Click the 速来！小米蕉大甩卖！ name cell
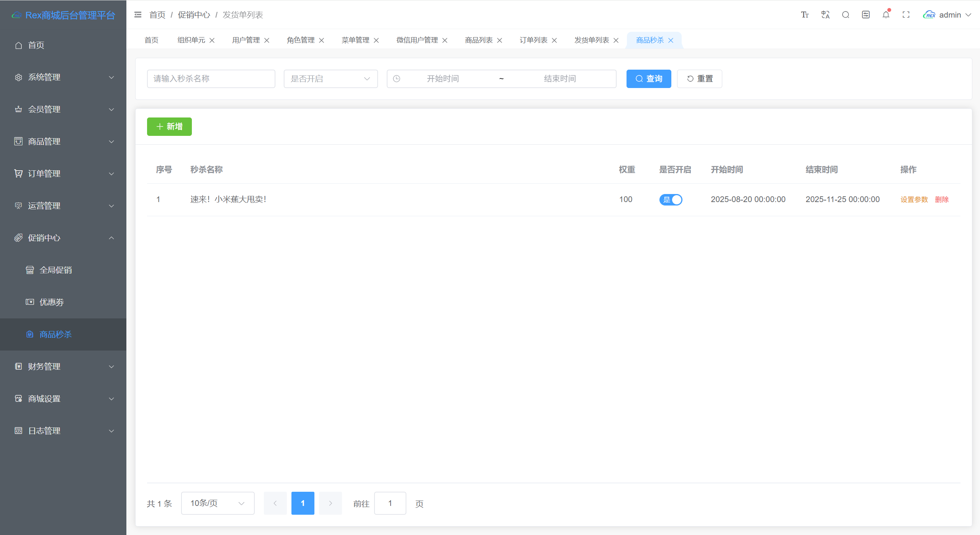This screenshot has height=535, width=980. click(x=228, y=199)
